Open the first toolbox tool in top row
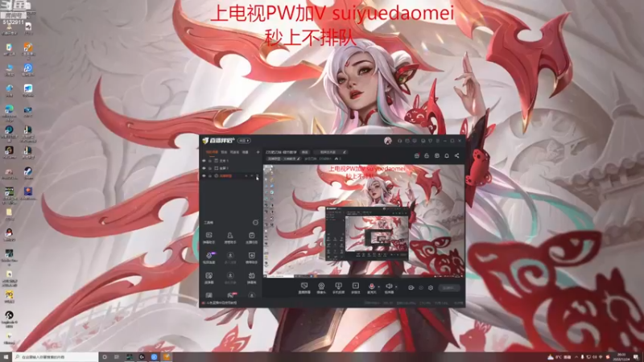The height and width of the screenshot is (362, 644). (x=208, y=237)
